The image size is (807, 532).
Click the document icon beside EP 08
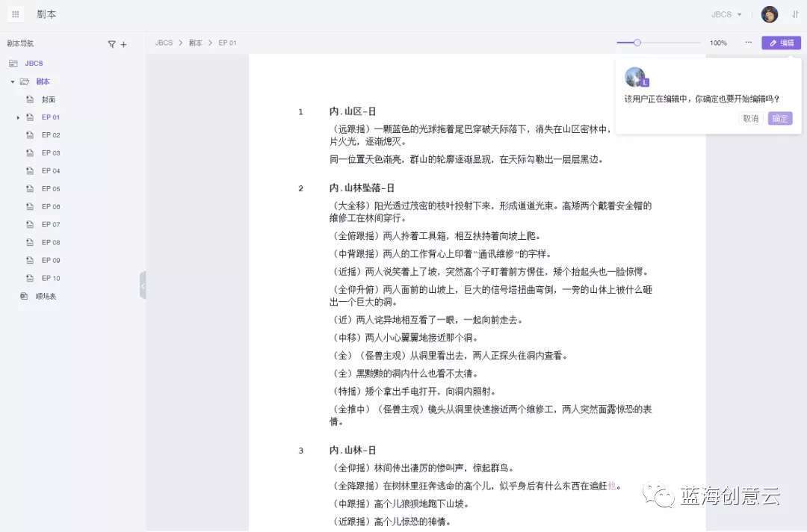coord(30,242)
